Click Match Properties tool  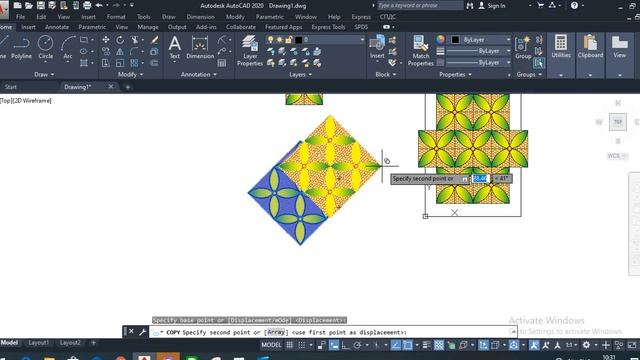pos(420,51)
